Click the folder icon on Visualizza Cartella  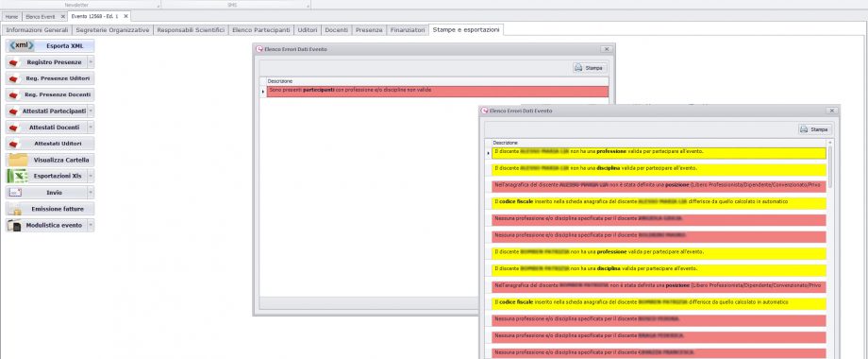pos(18,160)
